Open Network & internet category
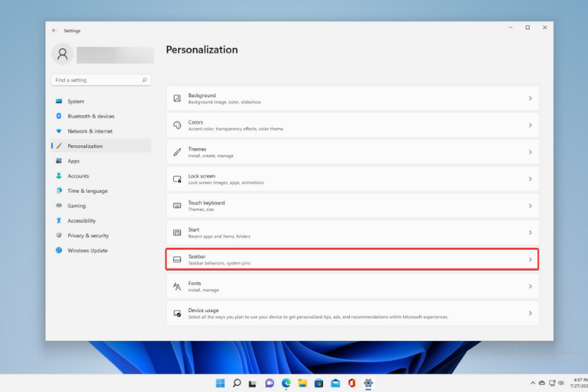This screenshot has height=392, width=588. click(x=89, y=131)
